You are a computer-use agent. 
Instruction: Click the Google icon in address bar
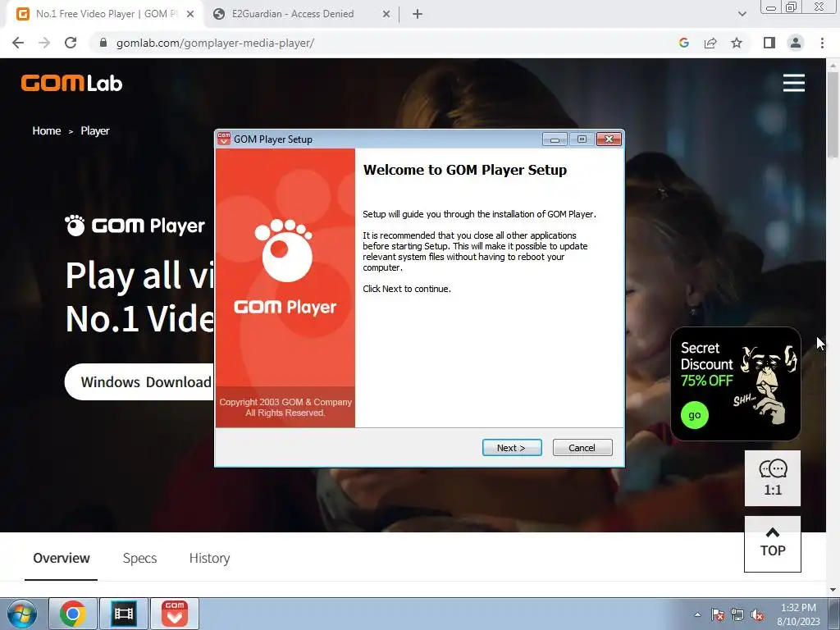683,43
